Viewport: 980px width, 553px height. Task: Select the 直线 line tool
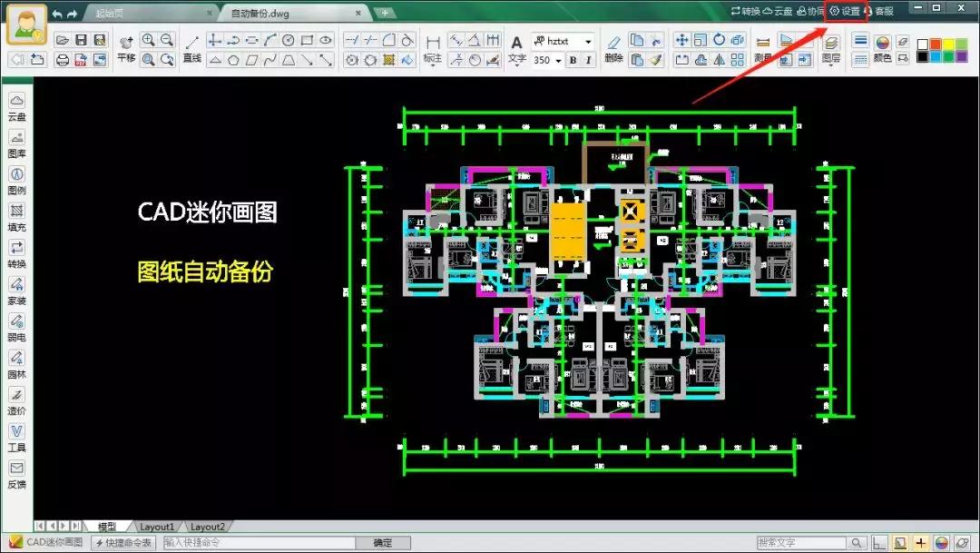click(x=192, y=49)
